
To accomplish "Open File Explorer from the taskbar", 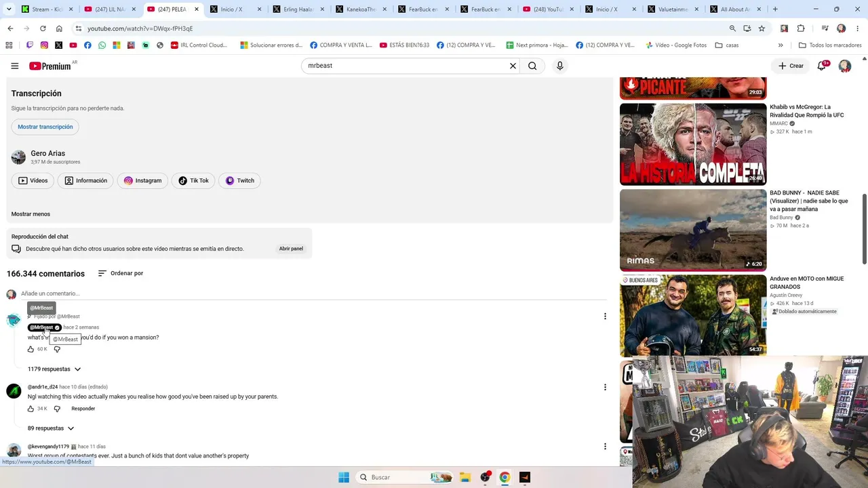I will [x=465, y=477].
